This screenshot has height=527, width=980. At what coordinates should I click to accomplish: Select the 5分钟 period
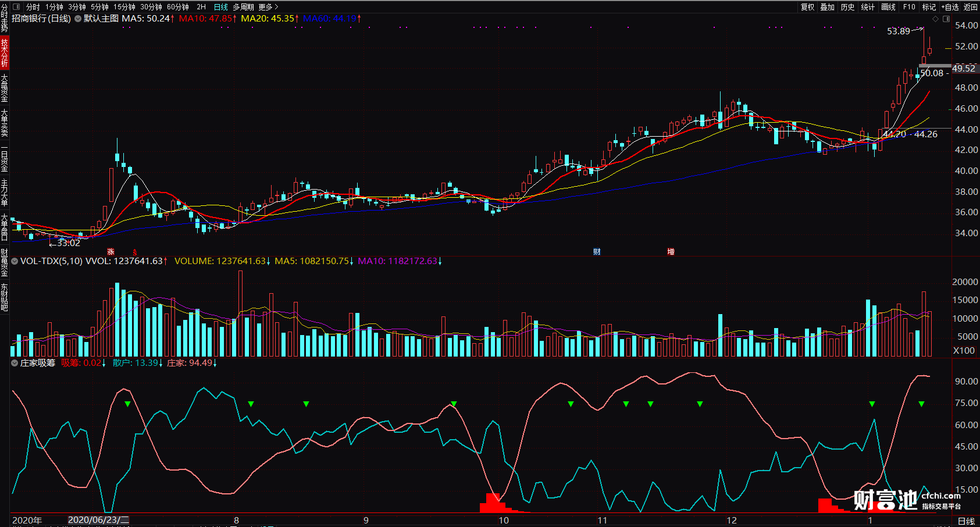(99, 7)
